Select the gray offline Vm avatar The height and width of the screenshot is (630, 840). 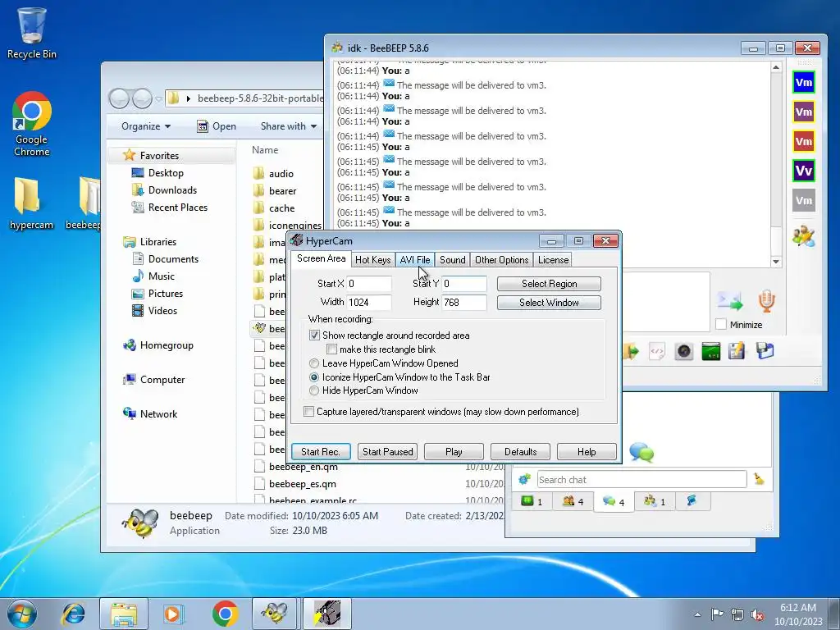click(x=804, y=200)
